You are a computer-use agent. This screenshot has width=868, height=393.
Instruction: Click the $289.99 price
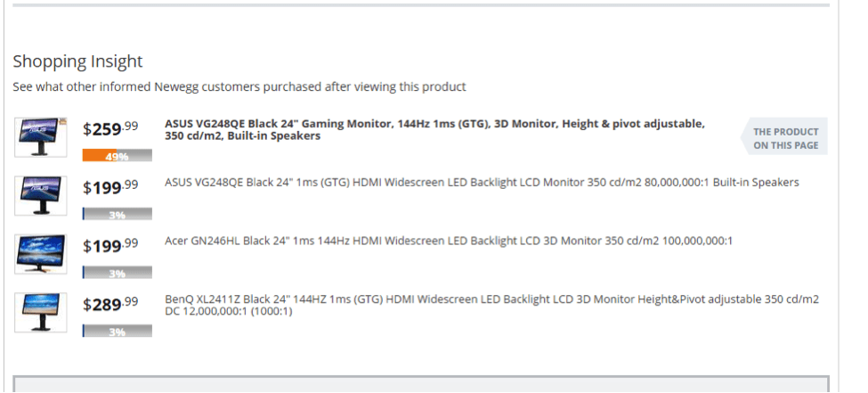110,304
